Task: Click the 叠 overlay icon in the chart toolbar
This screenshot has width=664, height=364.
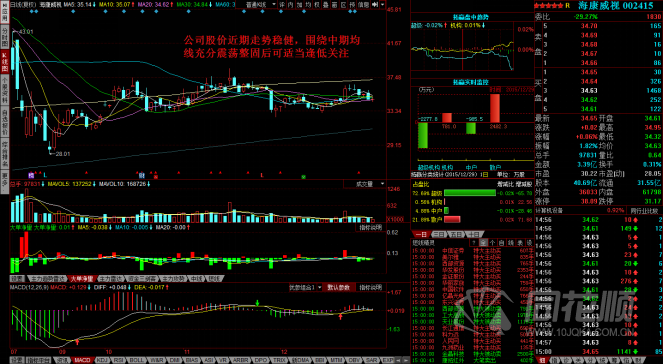Action: tap(326, 5)
